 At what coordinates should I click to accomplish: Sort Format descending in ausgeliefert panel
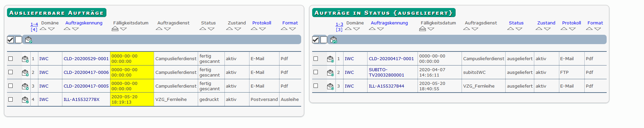[x=598, y=29]
